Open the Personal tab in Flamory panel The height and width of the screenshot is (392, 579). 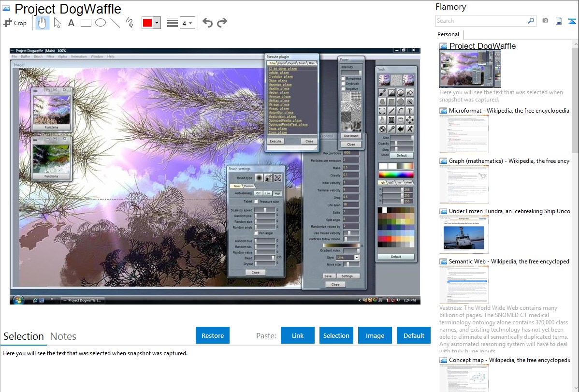tap(448, 34)
